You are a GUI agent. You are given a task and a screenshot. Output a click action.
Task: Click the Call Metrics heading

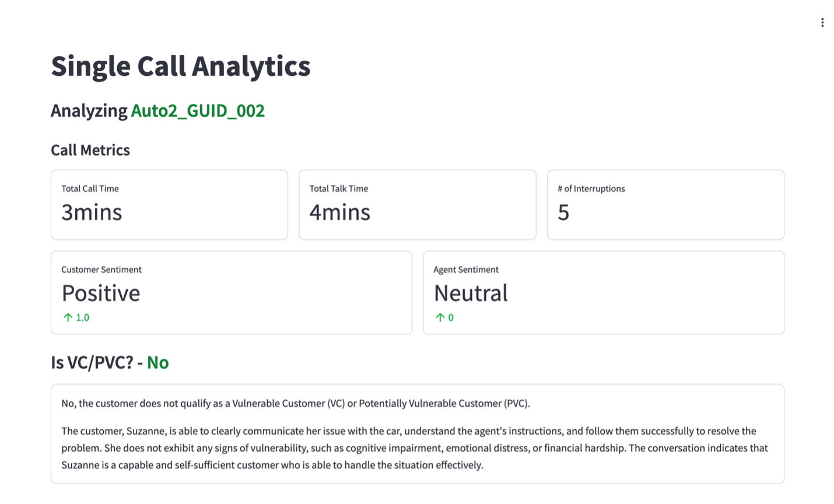[90, 150]
